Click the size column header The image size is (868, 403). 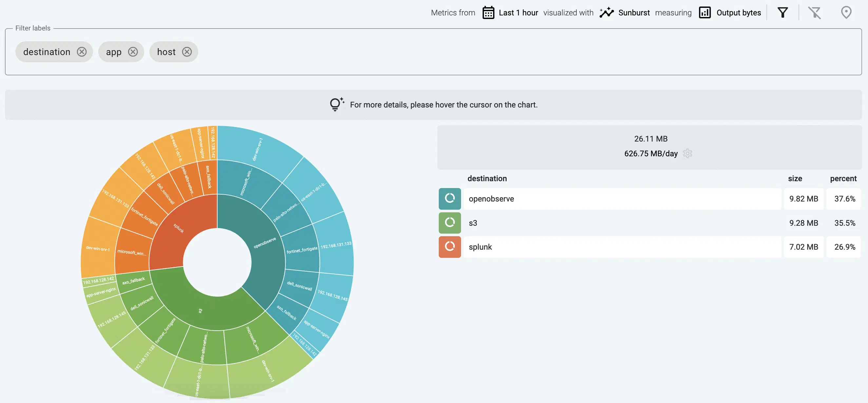[795, 178]
